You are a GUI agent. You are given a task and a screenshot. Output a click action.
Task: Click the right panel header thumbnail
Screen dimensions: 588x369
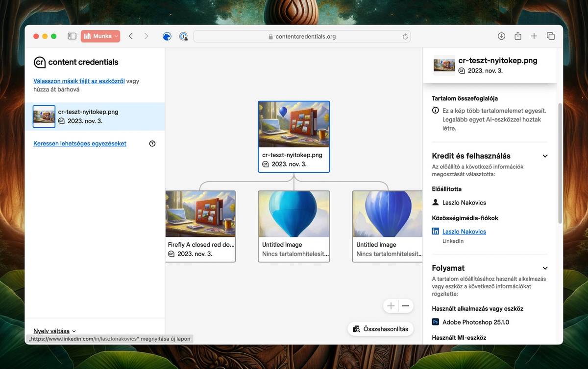[444, 66]
